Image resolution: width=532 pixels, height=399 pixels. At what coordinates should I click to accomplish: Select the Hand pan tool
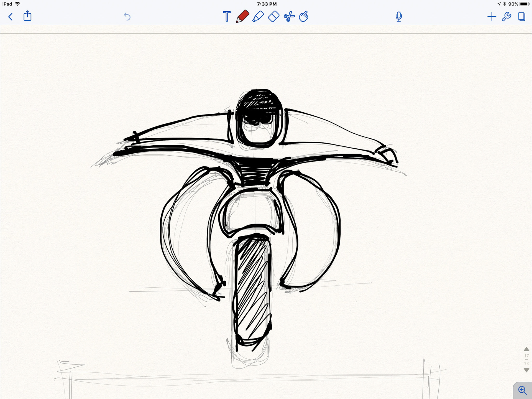click(x=304, y=16)
